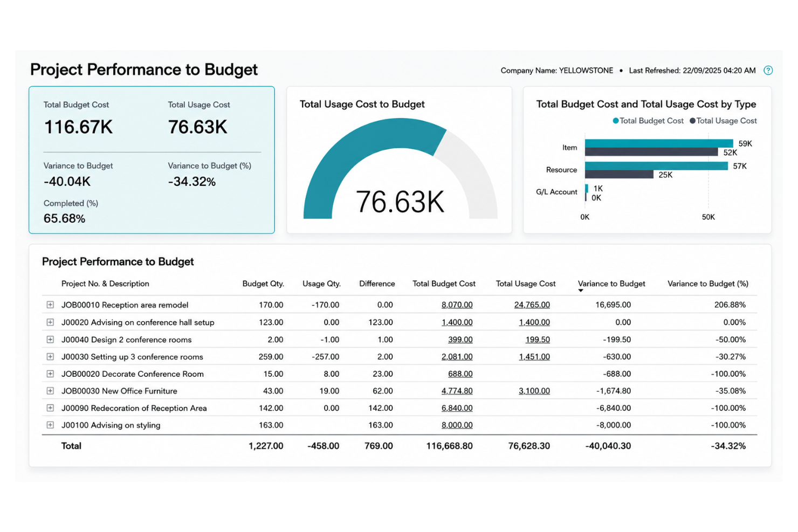Open the 1,451.00 usage cost link

point(534,357)
